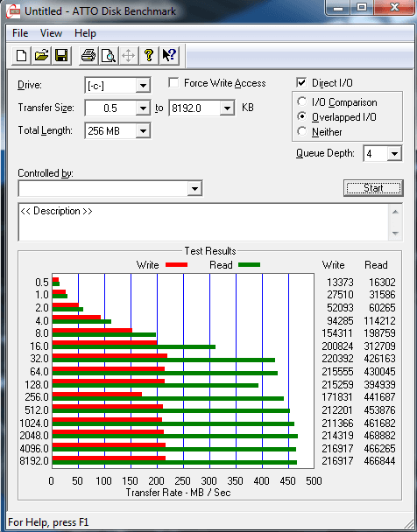Select the Overlapped I/O radio button
The height and width of the screenshot is (532, 417).
point(301,116)
